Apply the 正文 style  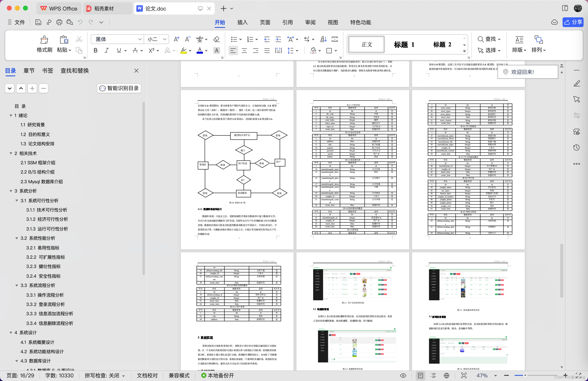367,44
